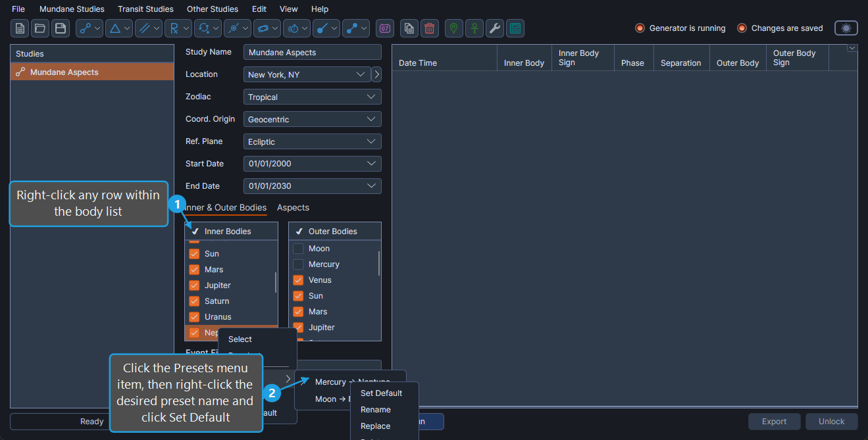The width and height of the screenshot is (868, 440).
Task: Open the Ref. Plane Ecliptic dropdown
Action: tap(313, 141)
